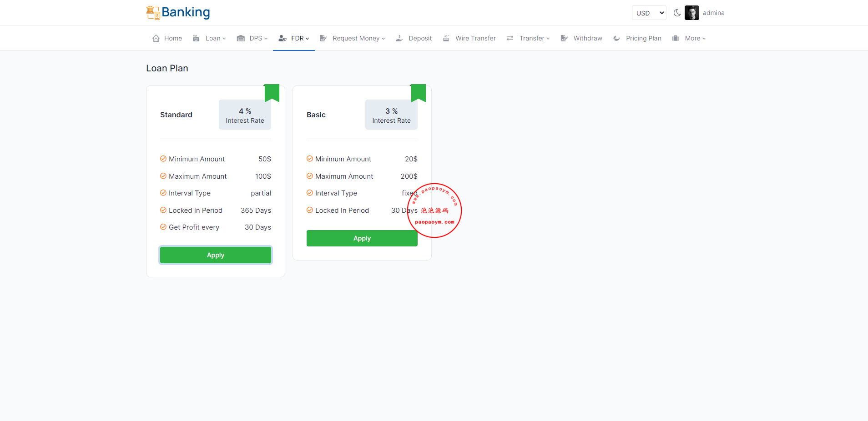Click the Wire Transfer icon
868x421 pixels.
pos(446,38)
